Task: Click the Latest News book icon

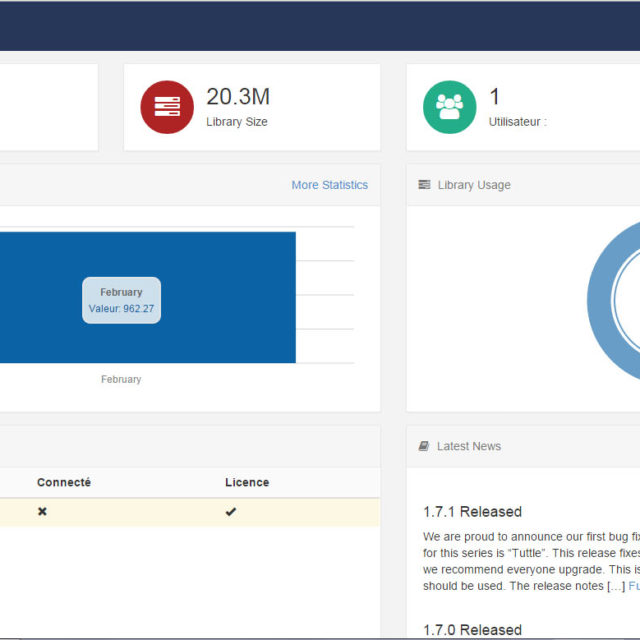Action: [x=424, y=446]
